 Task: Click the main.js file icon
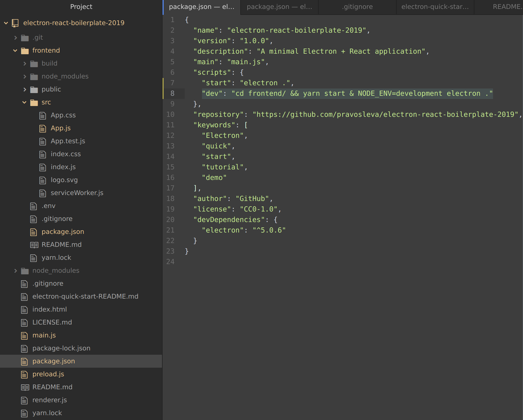tap(24, 336)
